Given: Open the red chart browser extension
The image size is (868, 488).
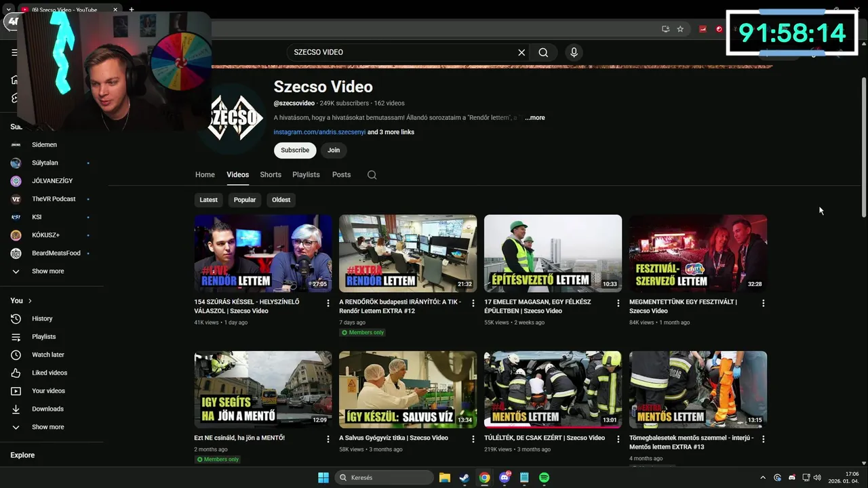Looking at the screenshot, I should tap(703, 29).
